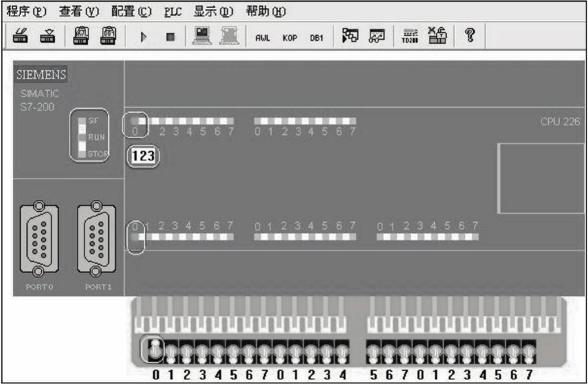
Task: Toggle input switch I0.4
Action: (x=218, y=353)
